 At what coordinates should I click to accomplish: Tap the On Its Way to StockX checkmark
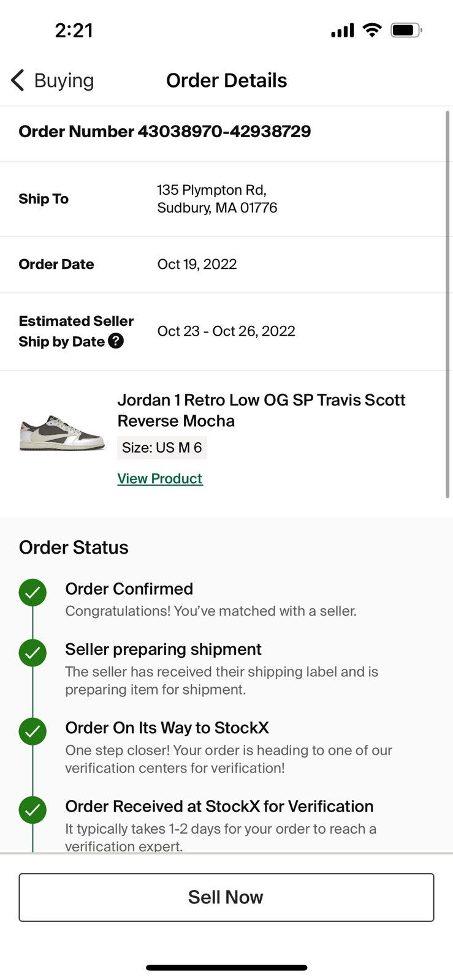pos(32,731)
